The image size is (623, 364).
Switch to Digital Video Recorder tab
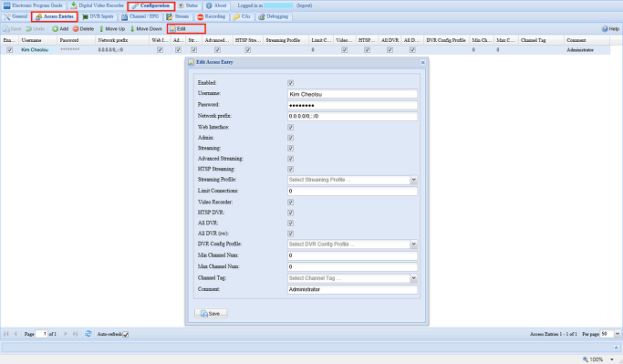tap(97, 5)
